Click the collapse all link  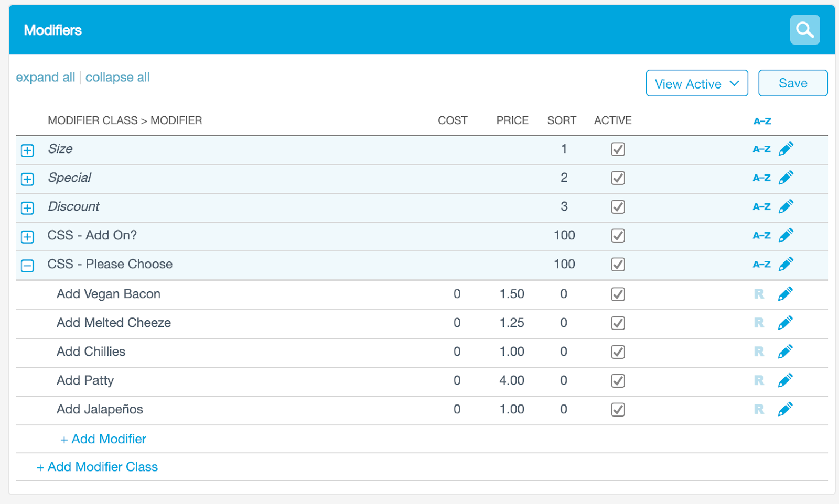point(117,78)
